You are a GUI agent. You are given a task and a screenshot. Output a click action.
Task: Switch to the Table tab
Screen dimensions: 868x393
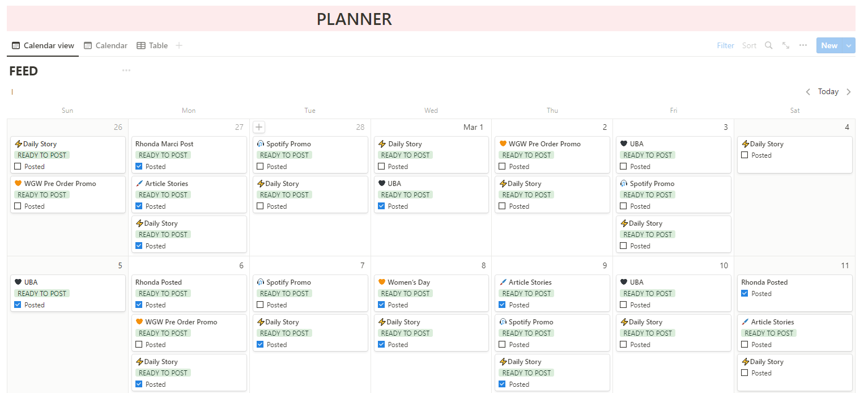pyautogui.click(x=152, y=45)
